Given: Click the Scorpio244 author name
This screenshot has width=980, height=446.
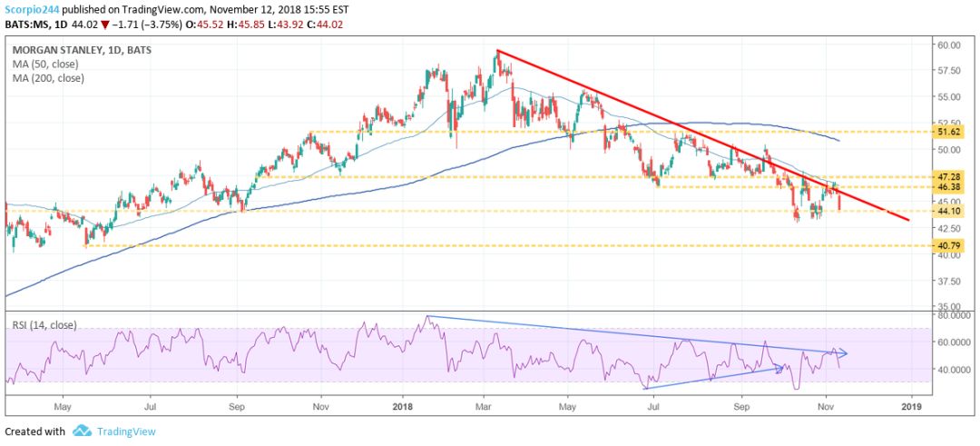Looking at the screenshot, I should coord(32,9).
